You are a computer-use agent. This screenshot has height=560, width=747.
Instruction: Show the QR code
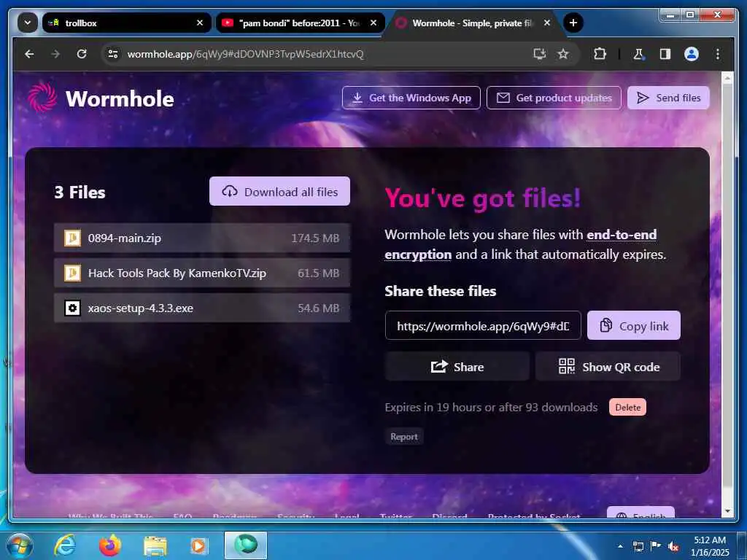point(608,367)
